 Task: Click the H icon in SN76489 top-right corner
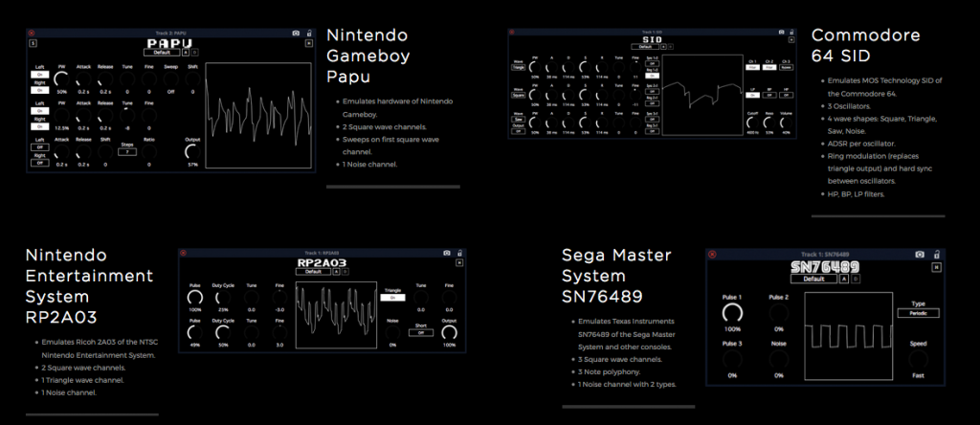pyautogui.click(x=936, y=267)
